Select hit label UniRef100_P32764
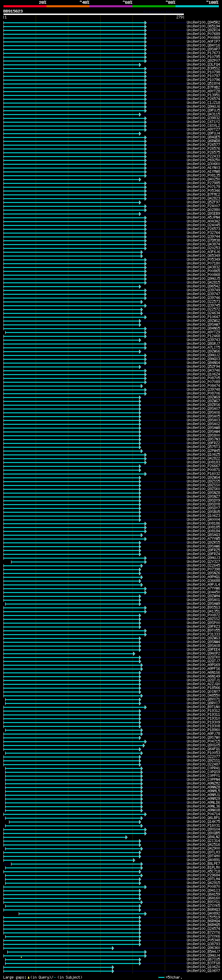 [x=203, y=233]
